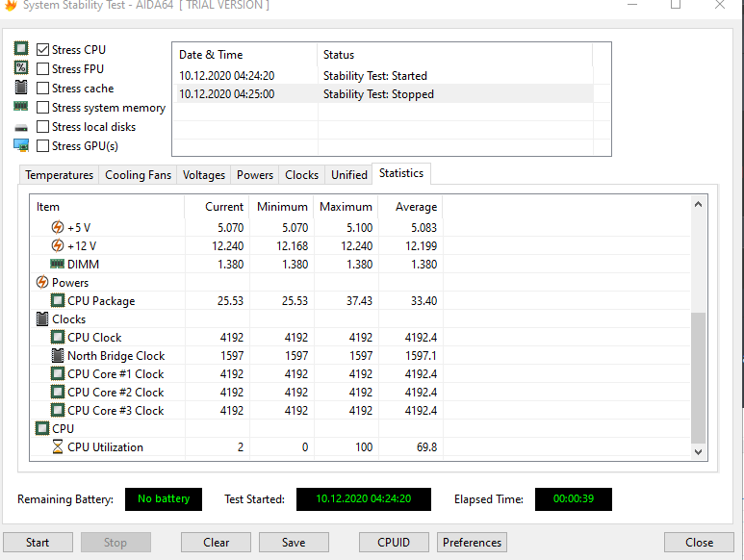Click the Stress cache chip icon
The image size is (744, 560).
point(21,88)
